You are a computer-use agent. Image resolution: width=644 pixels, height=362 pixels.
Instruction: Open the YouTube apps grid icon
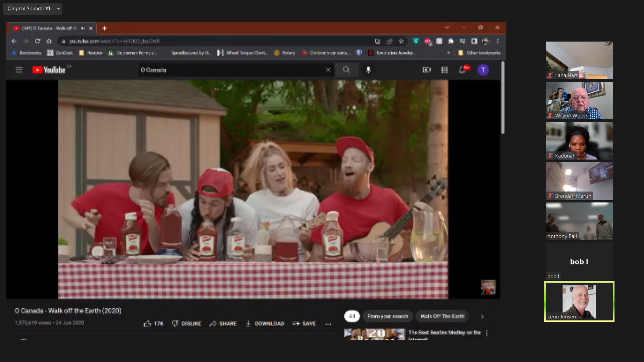(444, 70)
